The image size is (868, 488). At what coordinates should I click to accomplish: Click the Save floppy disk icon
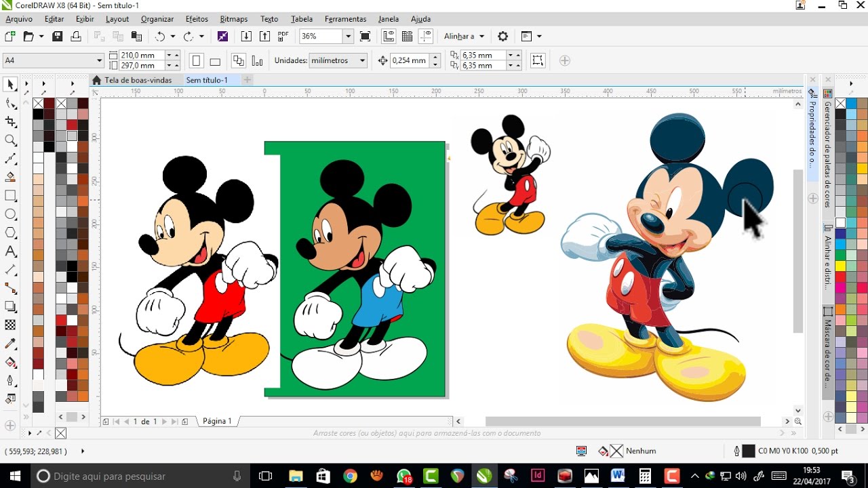pos(58,36)
